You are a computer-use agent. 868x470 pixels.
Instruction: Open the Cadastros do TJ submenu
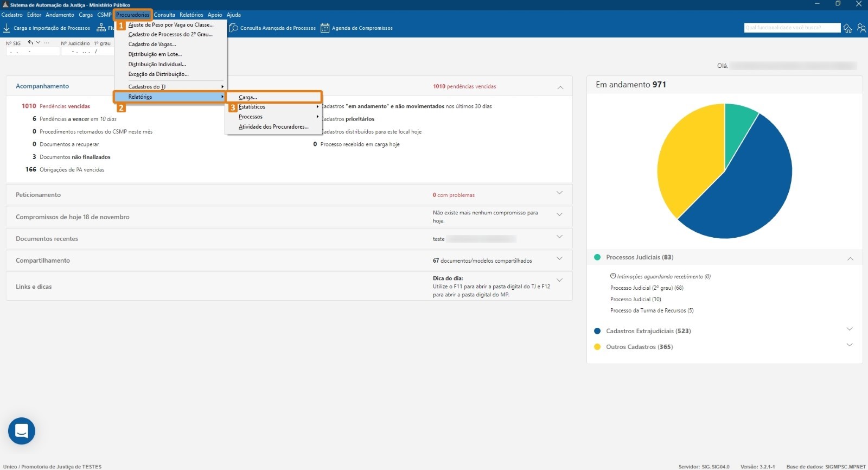point(171,87)
